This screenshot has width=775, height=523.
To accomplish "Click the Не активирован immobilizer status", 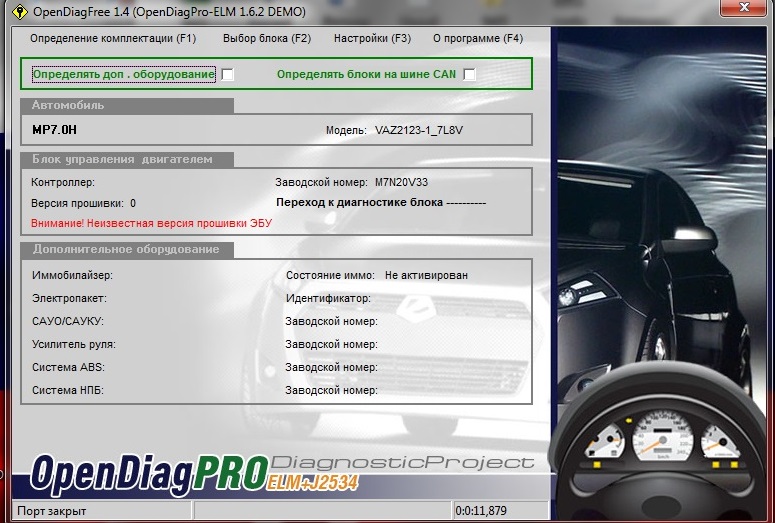I will 426,275.
